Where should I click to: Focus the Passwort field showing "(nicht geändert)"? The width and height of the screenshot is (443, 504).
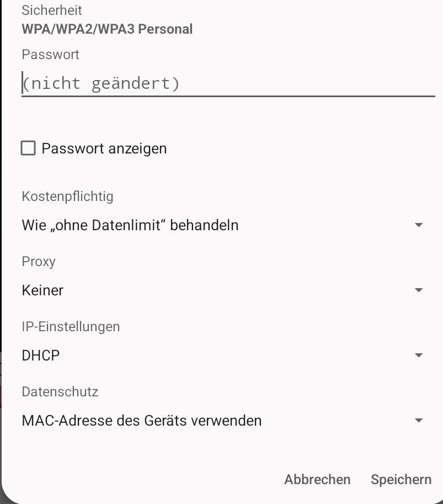pos(228,84)
